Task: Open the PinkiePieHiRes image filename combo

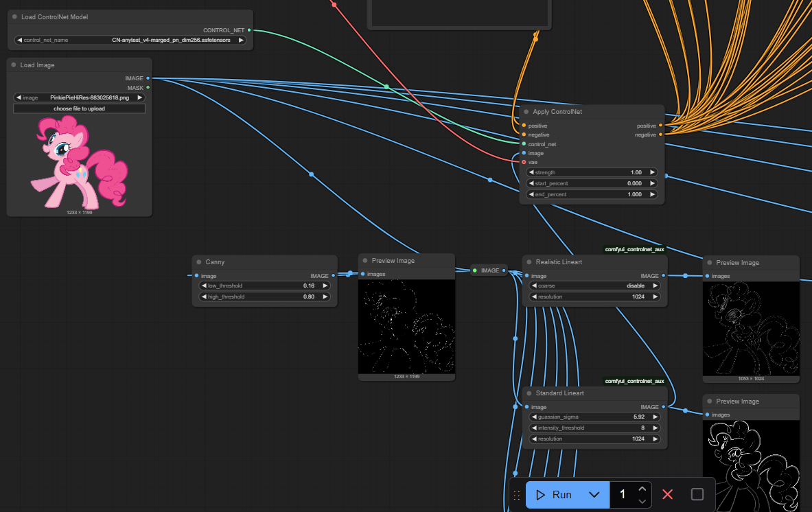Action: [79, 97]
